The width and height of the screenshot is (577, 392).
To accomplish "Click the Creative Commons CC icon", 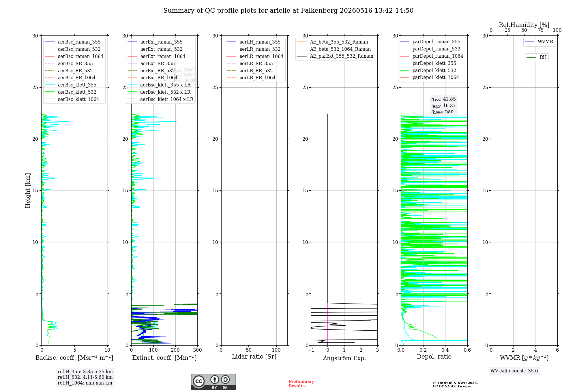I will 199,381.
